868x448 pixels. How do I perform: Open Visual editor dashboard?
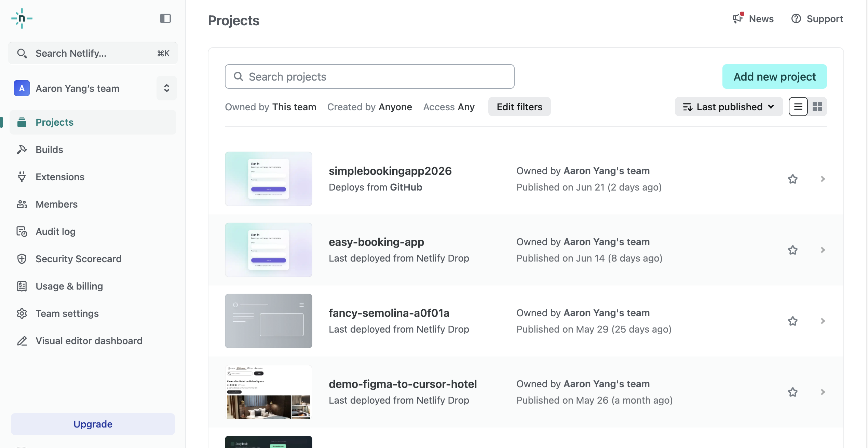click(93, 341)
